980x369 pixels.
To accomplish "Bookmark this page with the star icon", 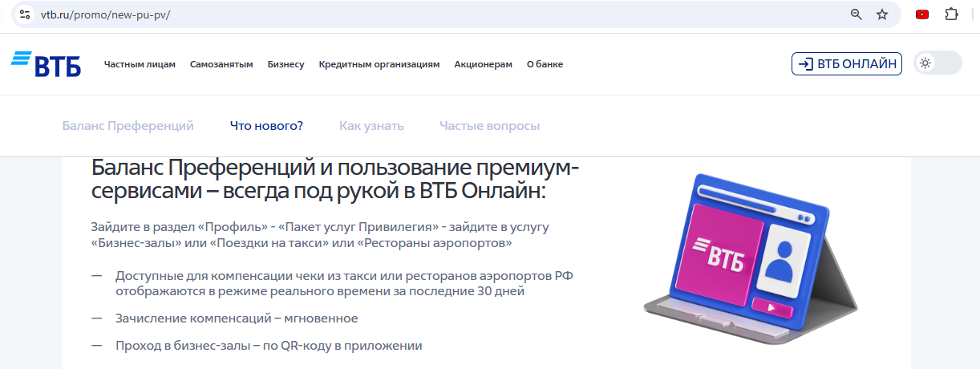I will tap(882, 14).
